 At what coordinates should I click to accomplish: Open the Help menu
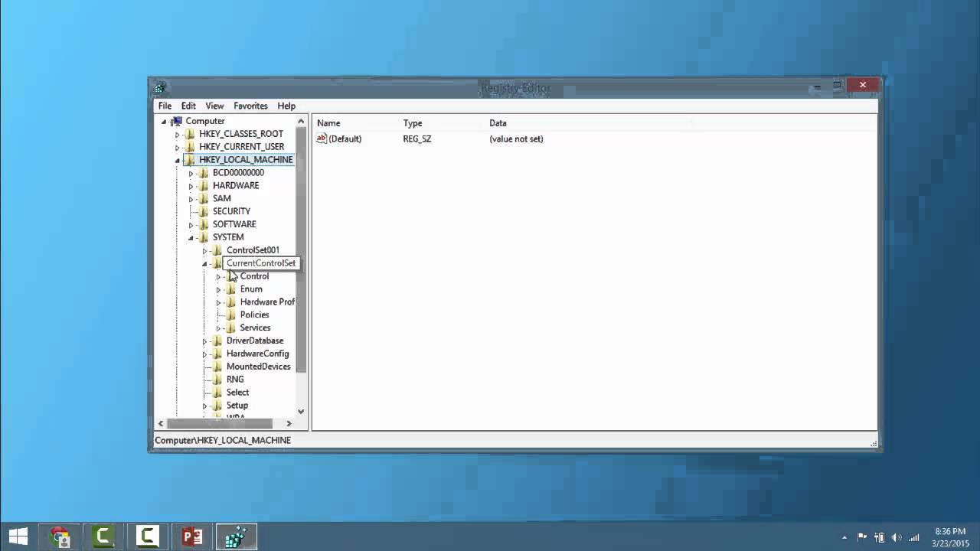[286, 106]
